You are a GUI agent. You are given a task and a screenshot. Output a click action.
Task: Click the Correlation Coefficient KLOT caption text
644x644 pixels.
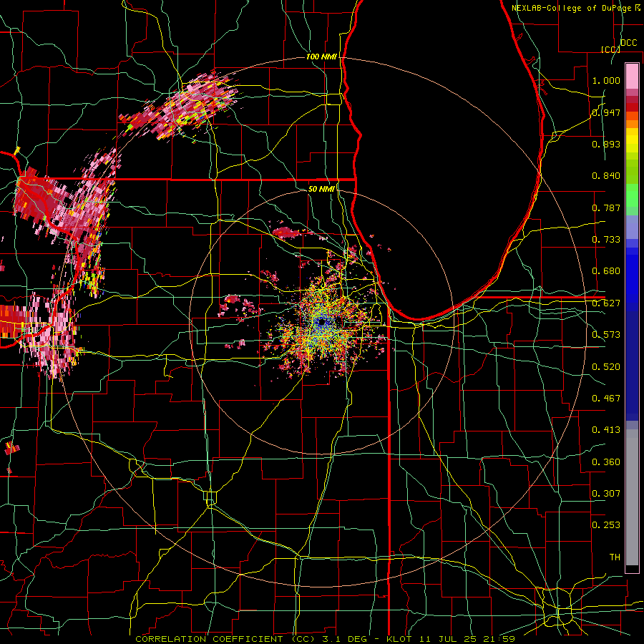pyautogui.click(x=326, y=639)
